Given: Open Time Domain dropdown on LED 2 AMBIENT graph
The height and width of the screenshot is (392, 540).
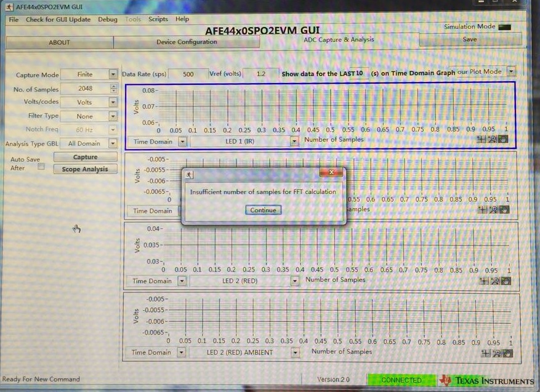Looking at the screenshot, I should (181, 352).
